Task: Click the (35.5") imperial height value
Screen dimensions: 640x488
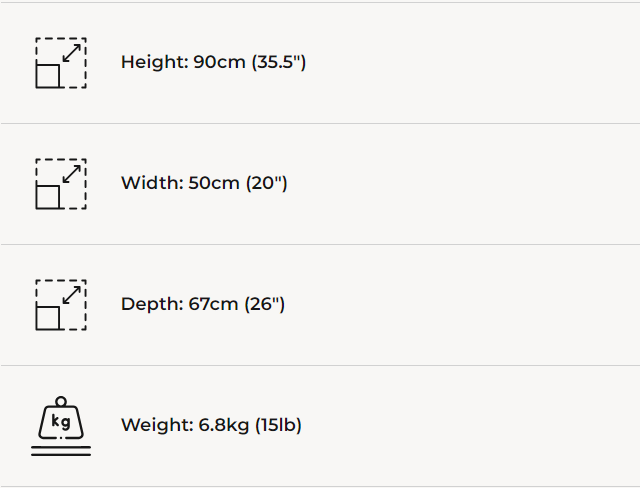Action: click(278, 62)
